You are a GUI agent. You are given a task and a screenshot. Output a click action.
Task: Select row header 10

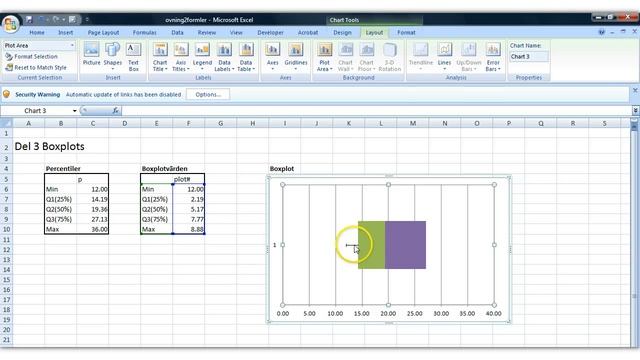pos(6,229)
